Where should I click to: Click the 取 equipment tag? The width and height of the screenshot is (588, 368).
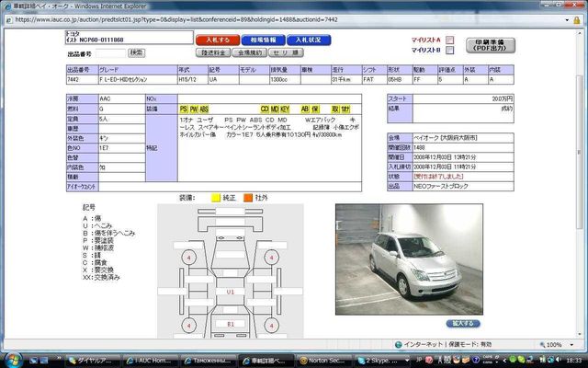click(334, 109)
